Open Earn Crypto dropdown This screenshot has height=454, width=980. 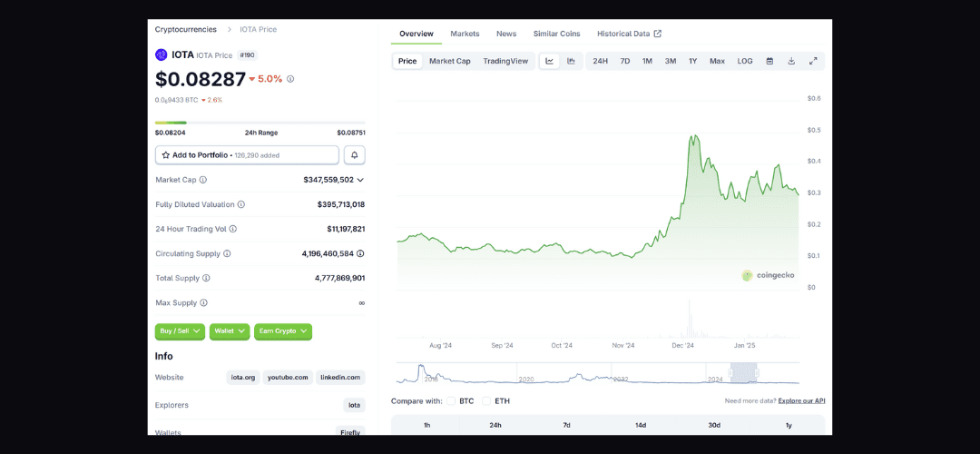point(283,331)
